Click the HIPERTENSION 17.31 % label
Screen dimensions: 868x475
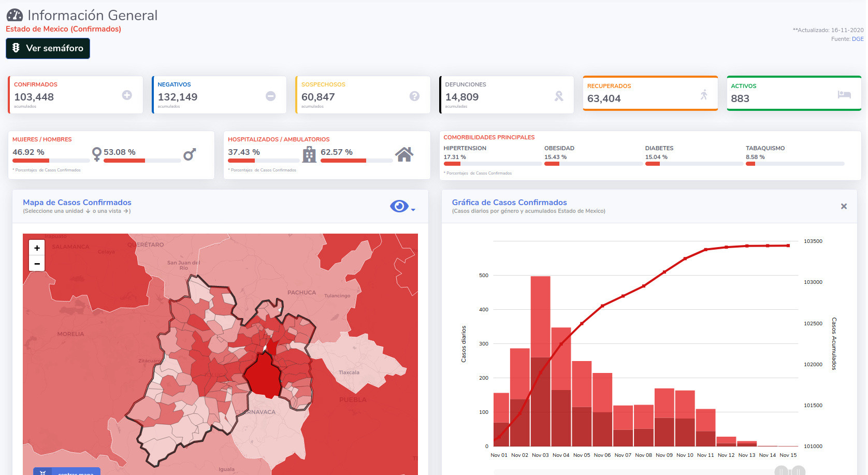465,152
